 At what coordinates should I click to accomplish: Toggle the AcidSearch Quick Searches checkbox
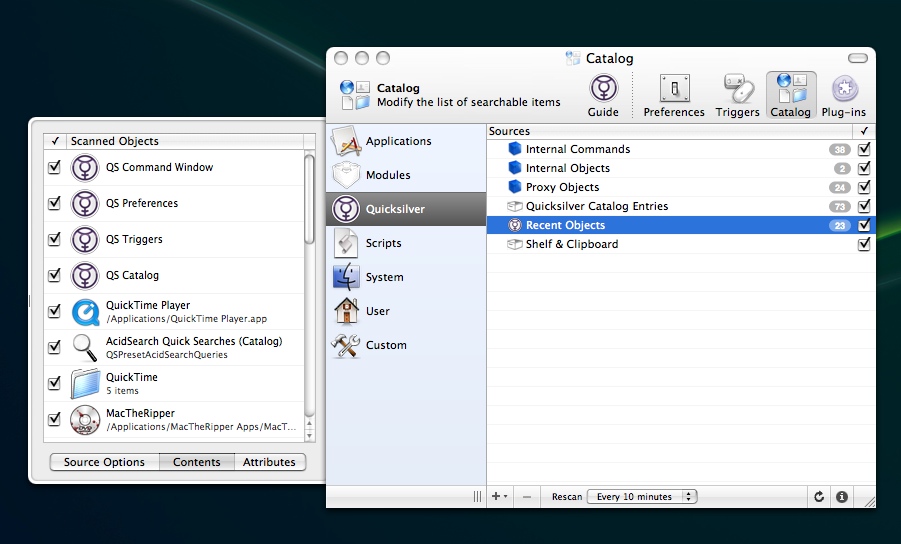click(55, 347)
